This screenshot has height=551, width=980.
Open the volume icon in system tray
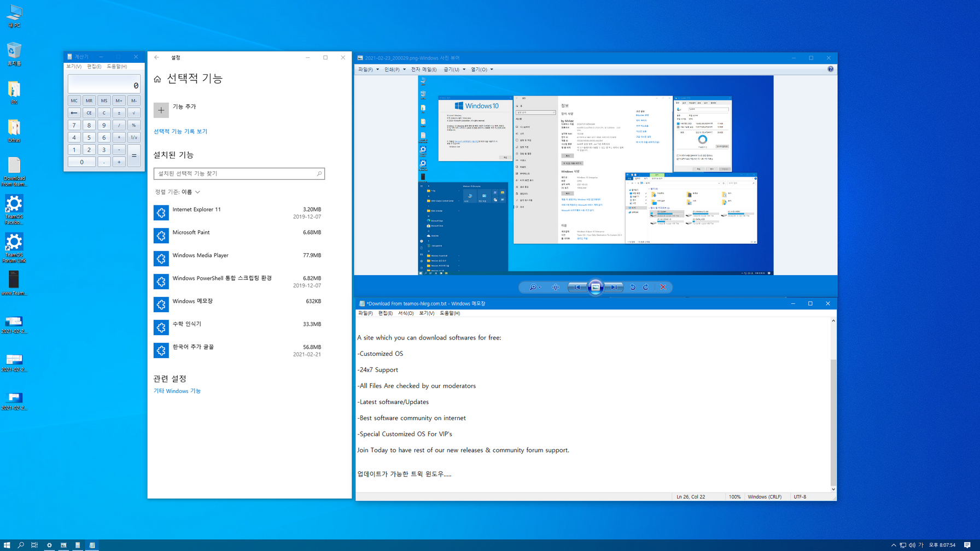pyautogui.click(x=912, y=545)
